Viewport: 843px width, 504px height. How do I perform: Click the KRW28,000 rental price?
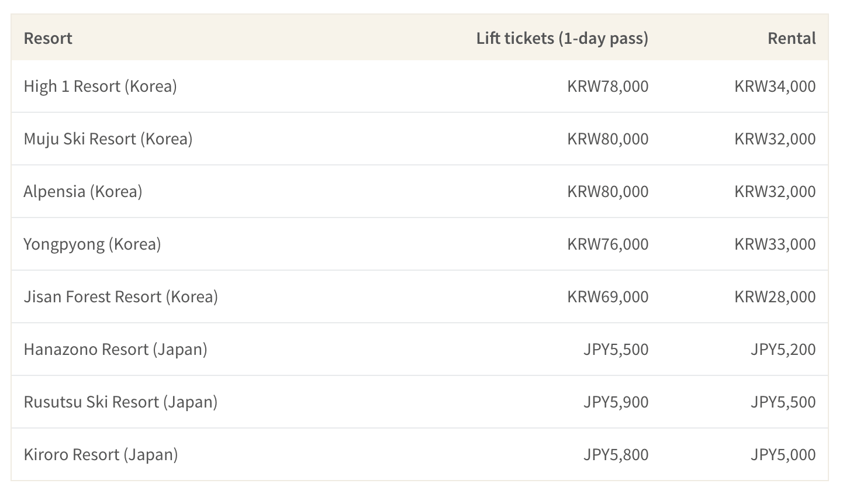point(775,296)
